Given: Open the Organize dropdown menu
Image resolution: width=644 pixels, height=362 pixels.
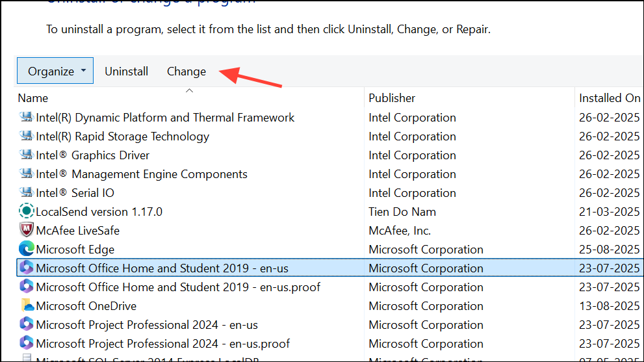Looking at the screenshot, I should click(x=55, y=71).
